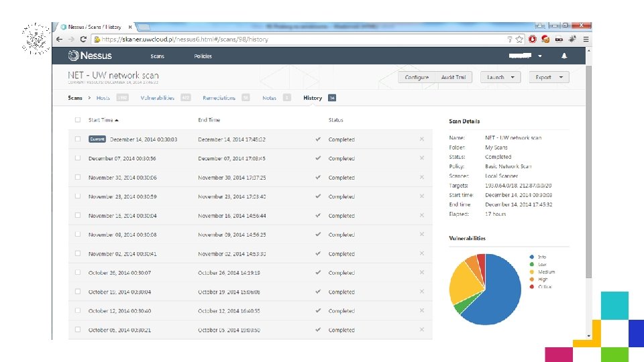Viewport: 644px width, 362px height.
Task: Click the browser forward arrow
Action: pos(71,40)
